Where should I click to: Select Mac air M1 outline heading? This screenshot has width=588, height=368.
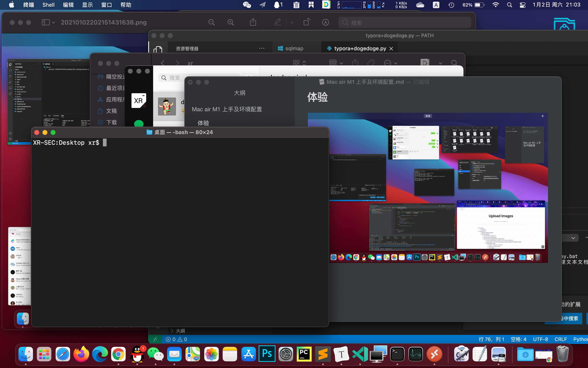tap(227, 109)
